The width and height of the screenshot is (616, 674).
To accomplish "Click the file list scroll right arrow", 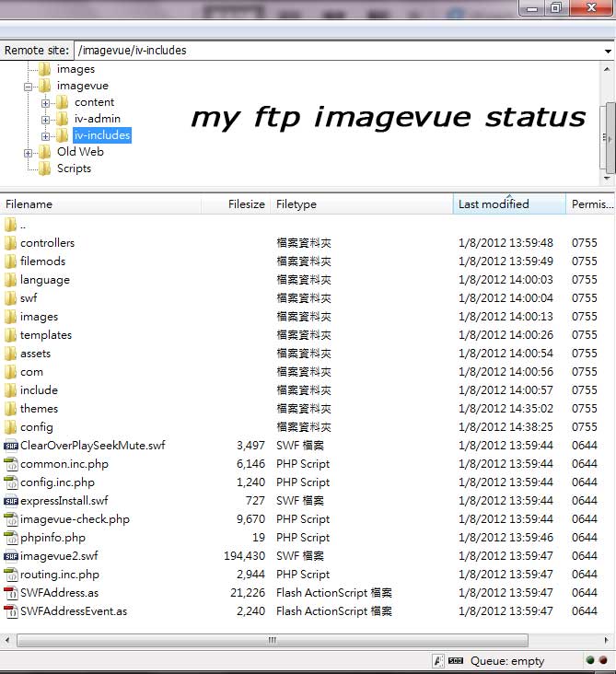I will (x=606, y=640).
